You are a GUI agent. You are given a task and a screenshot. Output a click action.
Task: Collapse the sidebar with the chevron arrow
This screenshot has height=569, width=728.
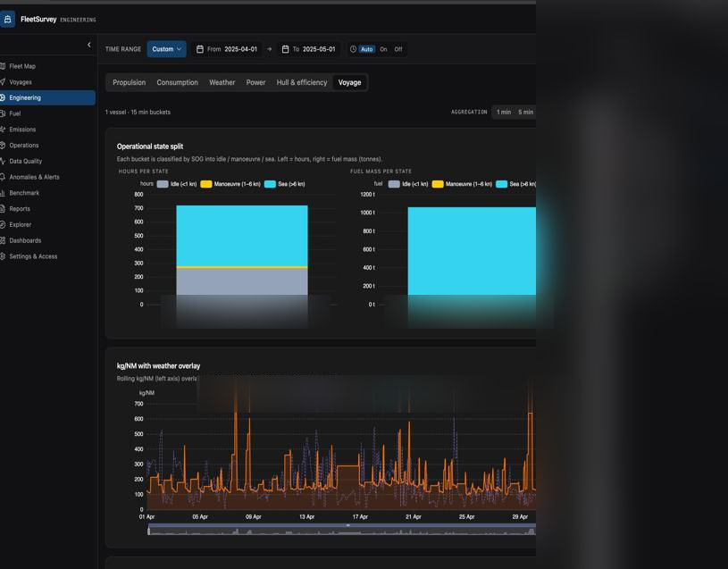click(x=89, y=45)
